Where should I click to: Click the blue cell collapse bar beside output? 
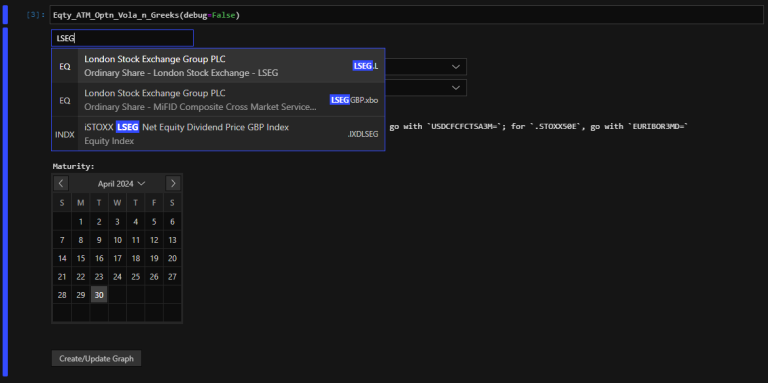[x=5, y=202]
